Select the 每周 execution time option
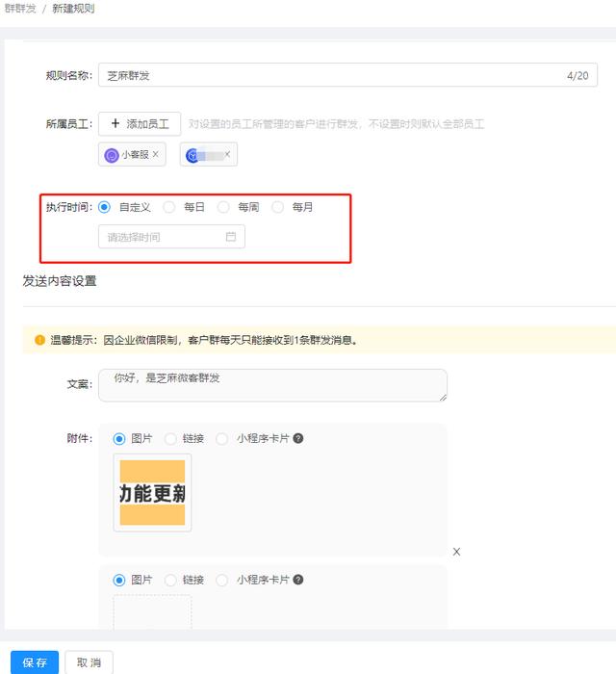The image size is (616, 674). (224, 207)
